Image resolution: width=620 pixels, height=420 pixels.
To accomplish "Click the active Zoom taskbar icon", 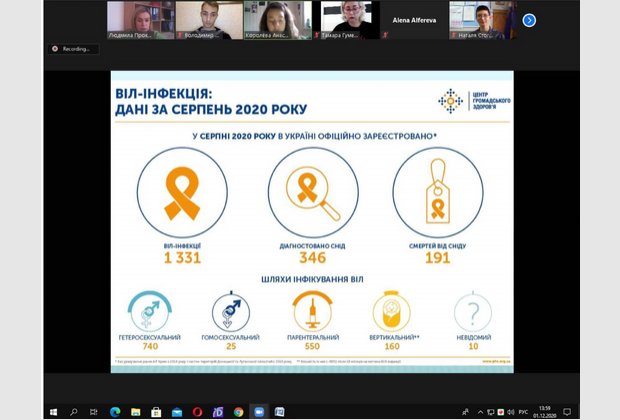I will click(x=259, y=411).
